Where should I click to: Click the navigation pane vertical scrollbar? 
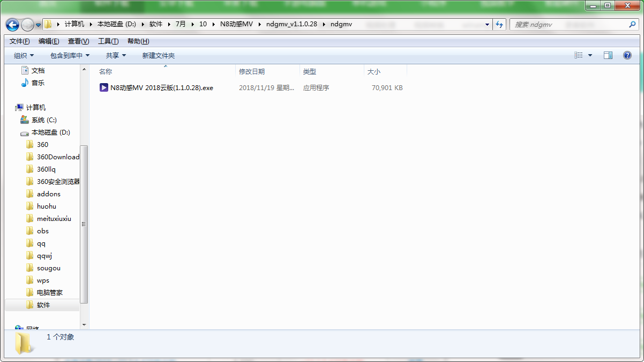[x=84, y=225]
